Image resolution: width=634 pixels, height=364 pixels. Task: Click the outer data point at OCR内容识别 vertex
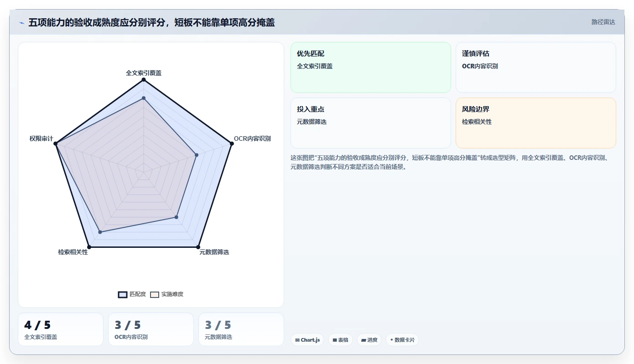(232, 144)
